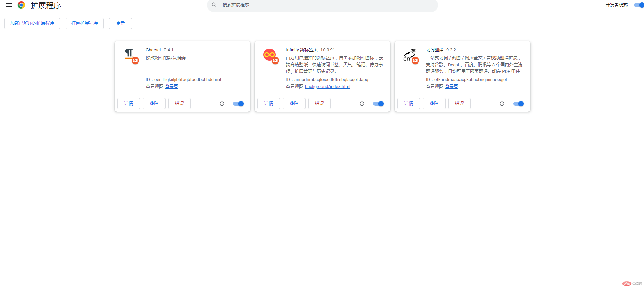Click the search magnifier icon
644x287 pixels.
(x=214, y=5)
